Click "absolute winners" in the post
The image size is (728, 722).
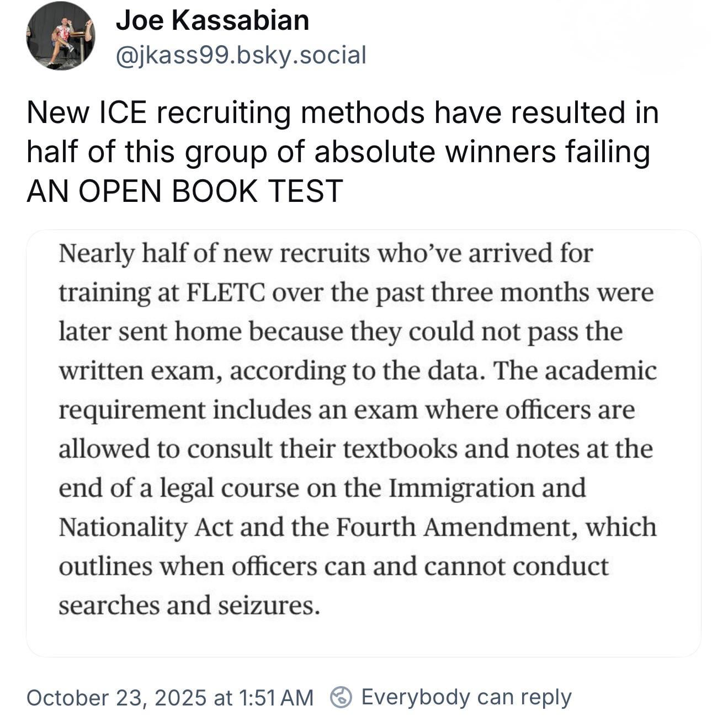435,152
